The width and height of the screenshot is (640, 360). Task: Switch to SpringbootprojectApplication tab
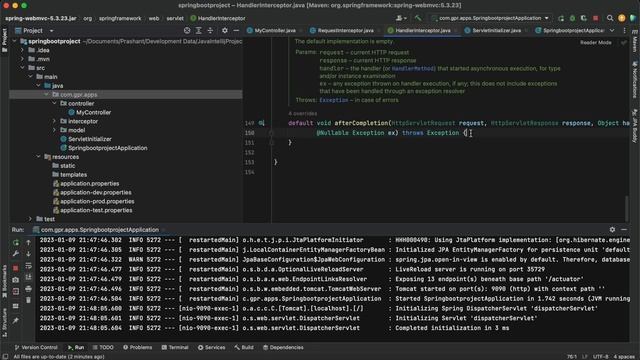(x=573, y=31)
